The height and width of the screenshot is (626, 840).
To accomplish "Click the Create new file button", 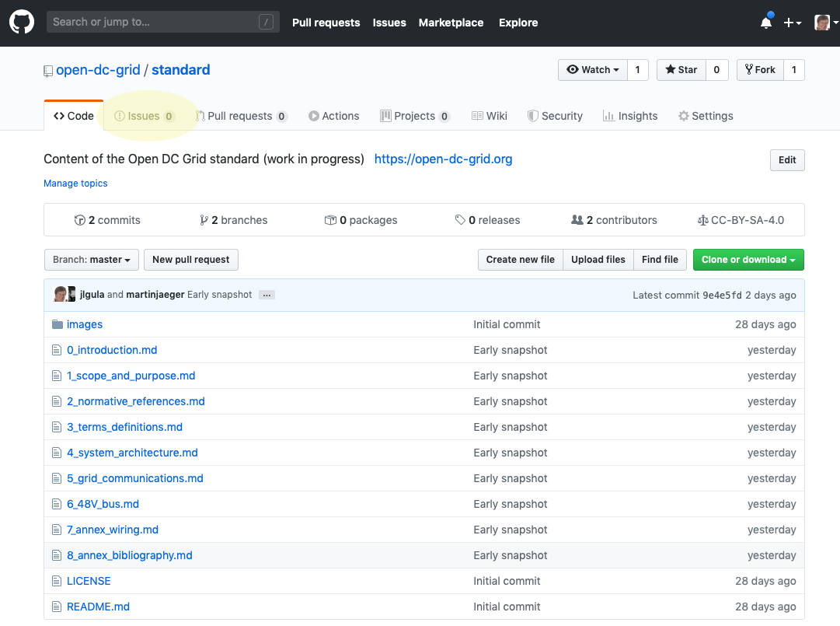I will click(520, 260).
